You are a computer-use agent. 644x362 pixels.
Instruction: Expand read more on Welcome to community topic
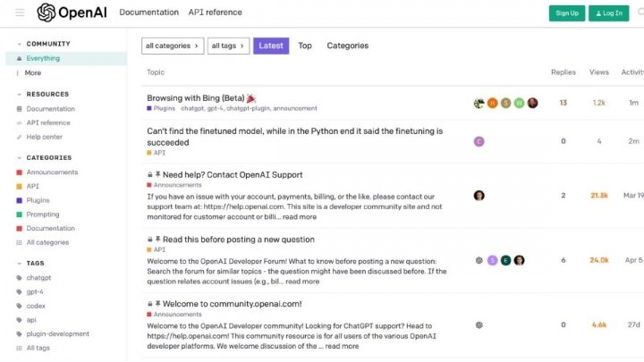[x=342, y=347]
